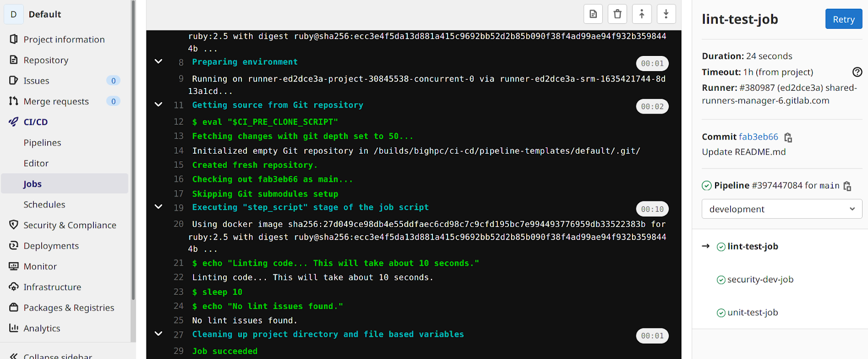868x359 pixels.
Task: Click the "No lint issues found." output line
Action: pyautogui.click(x=244, y=320)
